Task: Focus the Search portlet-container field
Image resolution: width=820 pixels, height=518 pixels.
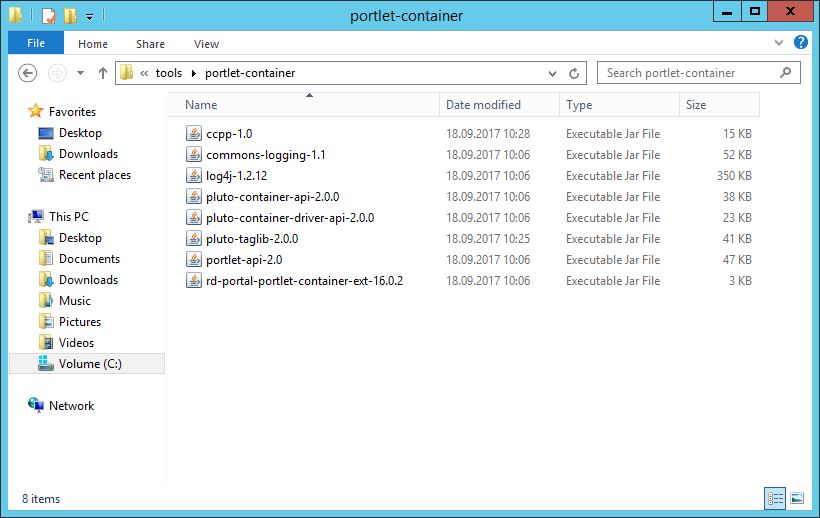Action: 698,73
